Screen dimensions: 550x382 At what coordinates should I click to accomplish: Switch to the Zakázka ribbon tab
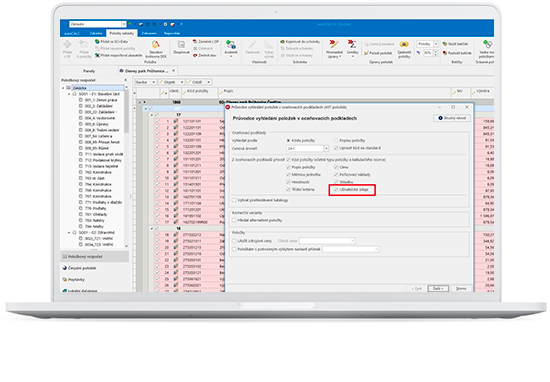[x=96, y=33]
